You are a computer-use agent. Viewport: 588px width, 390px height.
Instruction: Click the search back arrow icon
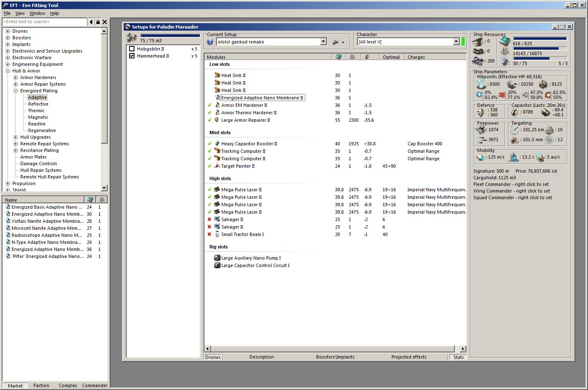(x=91, y=22)
